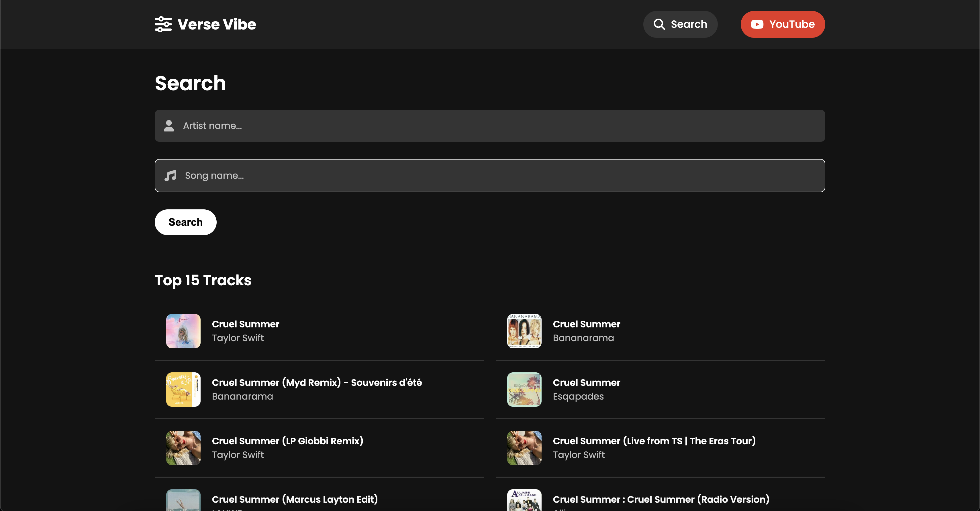The width and height of the screenshot is (980, 511).
Task: Select Cruel Summer (Myd Remix) track title
Action: (317, 382)
